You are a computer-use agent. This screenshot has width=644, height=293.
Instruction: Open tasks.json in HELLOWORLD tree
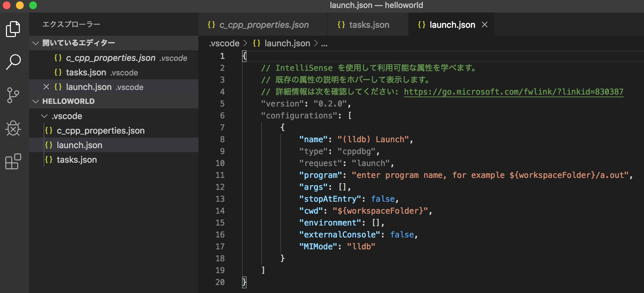(114, 160)
